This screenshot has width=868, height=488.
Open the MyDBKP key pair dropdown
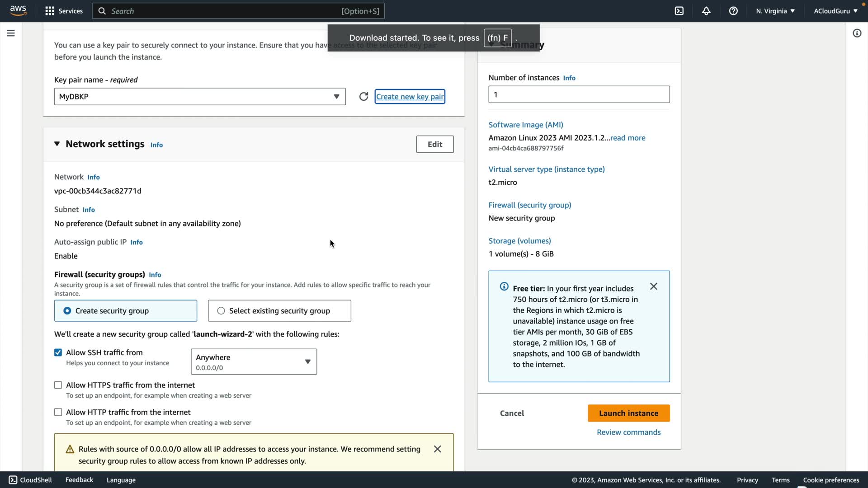(199, 97)
